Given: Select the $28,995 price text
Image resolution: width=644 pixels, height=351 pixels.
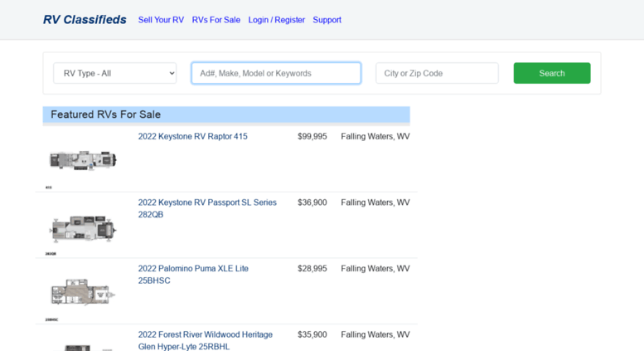Looking at the screenshot, I should tap(312, 268).
